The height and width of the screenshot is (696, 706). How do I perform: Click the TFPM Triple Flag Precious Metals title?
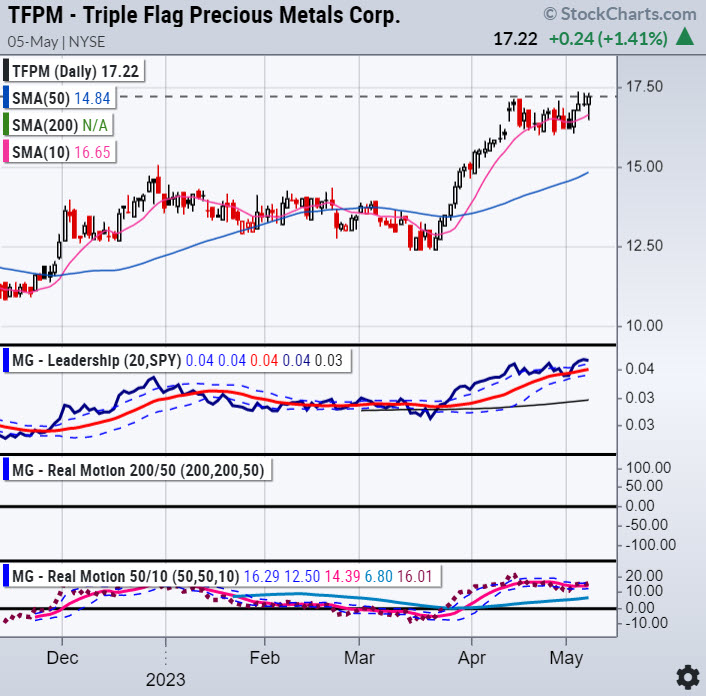[x=203, y=16]
